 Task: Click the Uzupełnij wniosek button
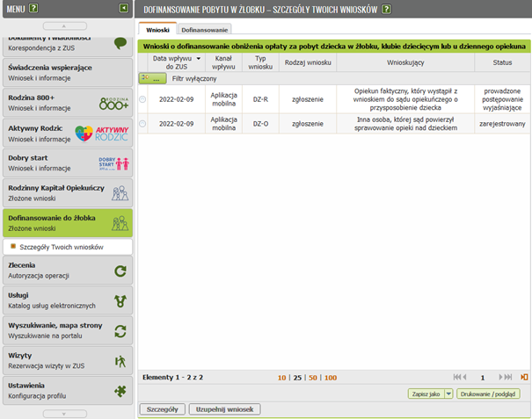point(224,409)
